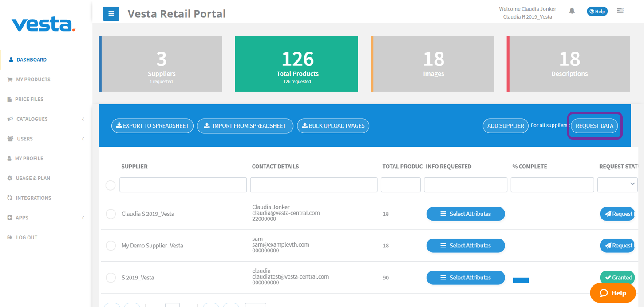
Task: Select the My Demo Supplier_Vesta row radio
Action: [111, 246]
